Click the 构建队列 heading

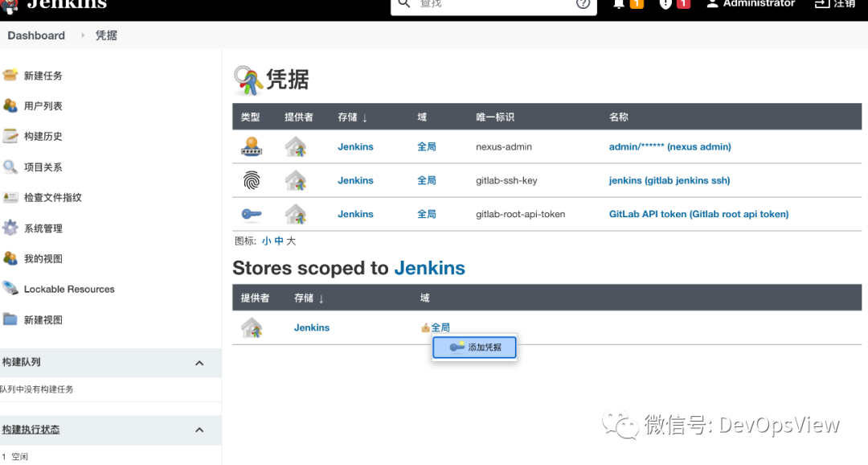coord(21,362)
